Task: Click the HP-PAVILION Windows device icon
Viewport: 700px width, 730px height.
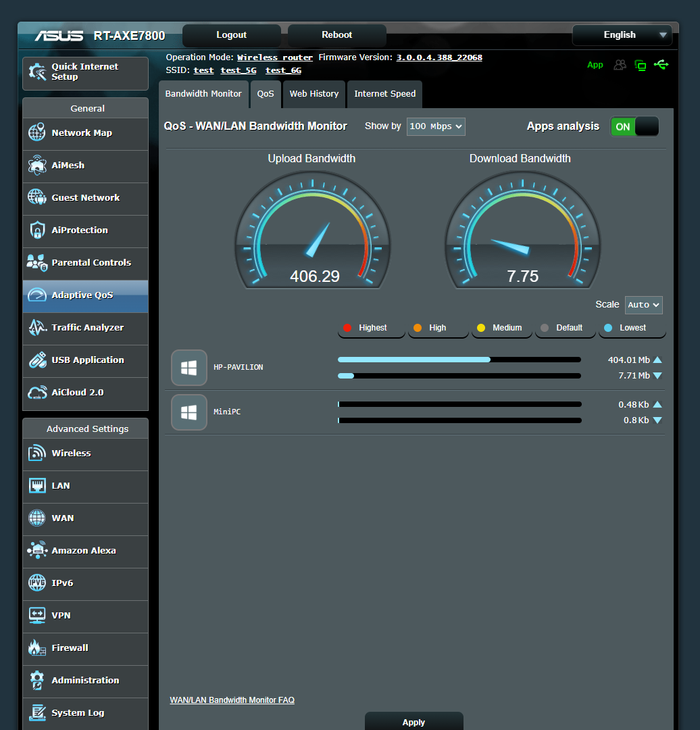Action: pos(189,368)
